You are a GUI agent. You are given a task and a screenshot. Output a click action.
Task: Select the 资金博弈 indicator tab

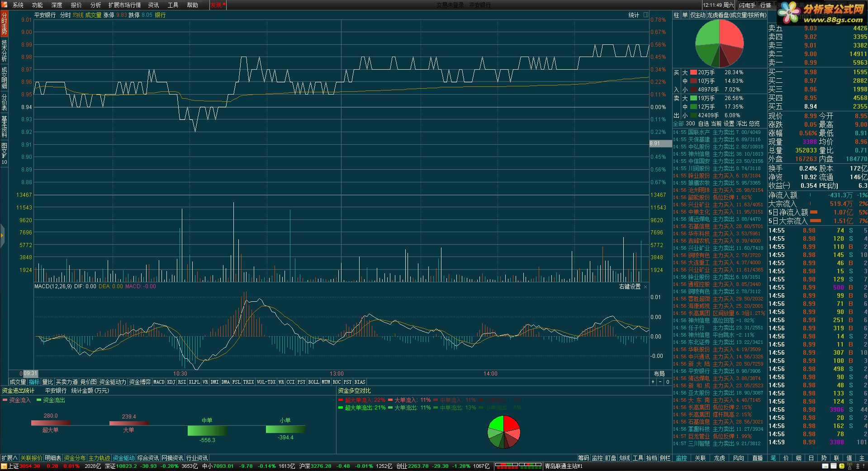point(140,382)
